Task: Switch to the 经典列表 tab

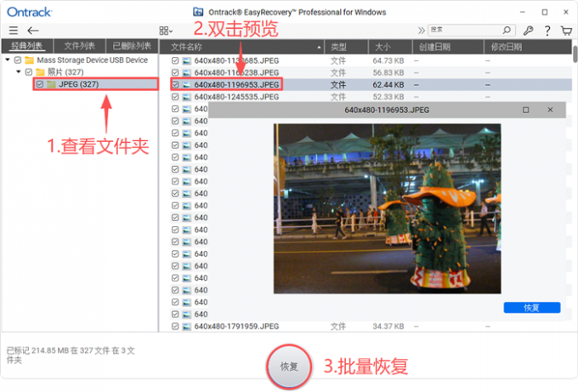Action: pos(27,46)
